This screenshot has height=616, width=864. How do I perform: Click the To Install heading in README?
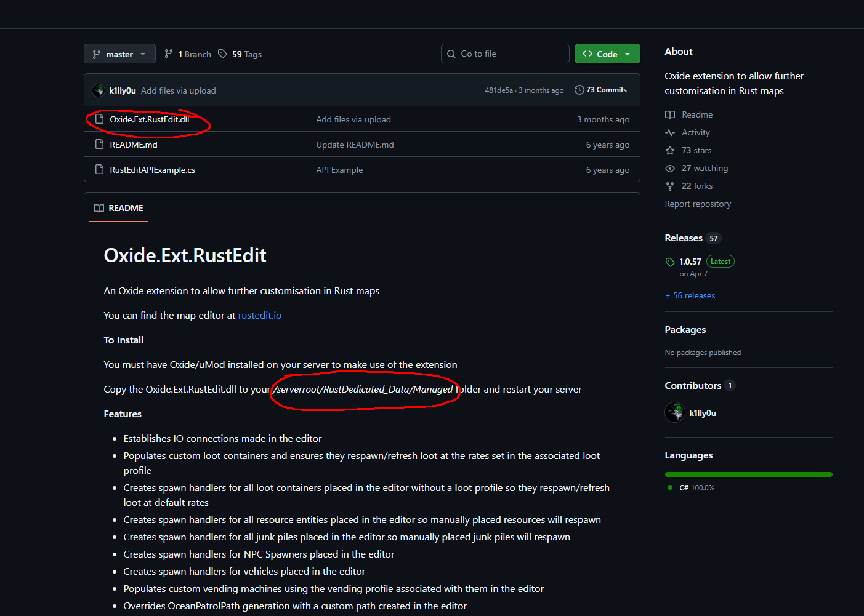(x=124, y=340)
